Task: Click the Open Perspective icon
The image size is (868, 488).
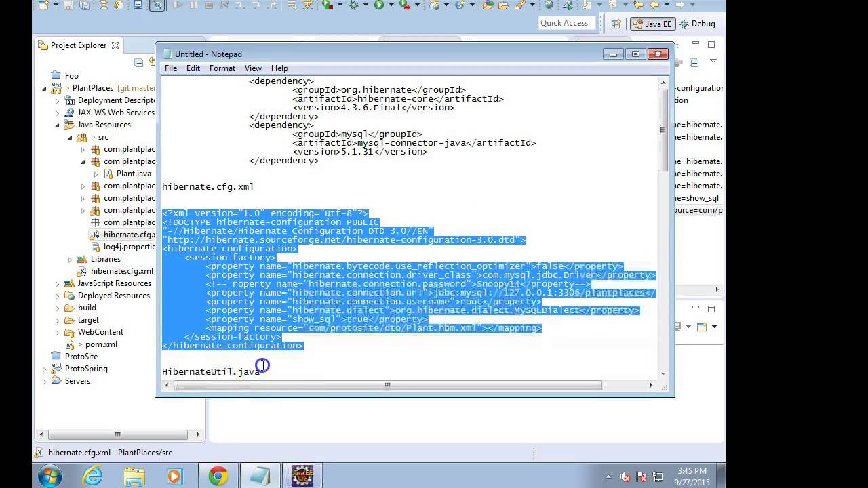Action: [x=616, y=24]
